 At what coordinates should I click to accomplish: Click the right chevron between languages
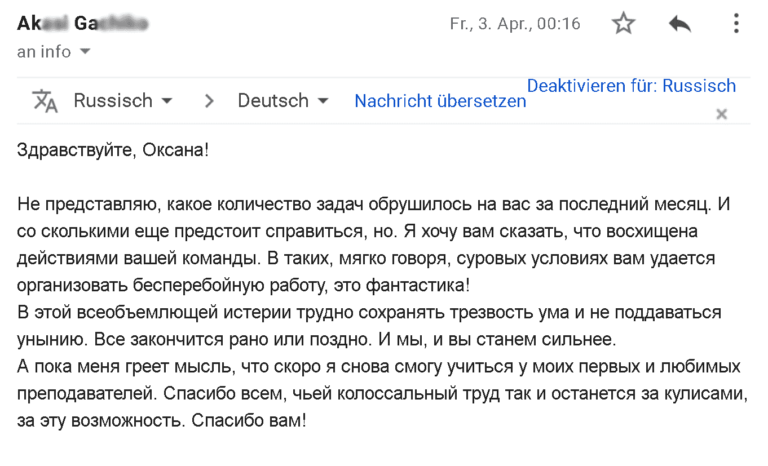pos(209,101)
